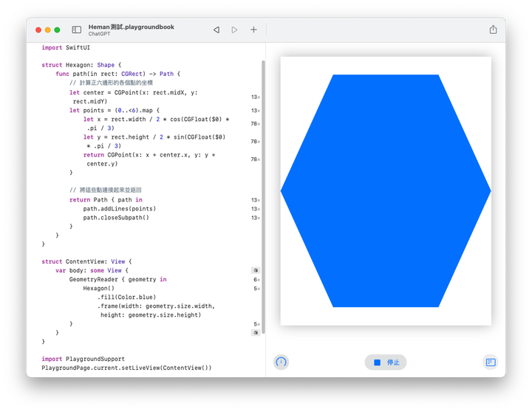532x412 pixels.
Task: Toggle the sidebar panel button
Action: (x=76, y=30)
